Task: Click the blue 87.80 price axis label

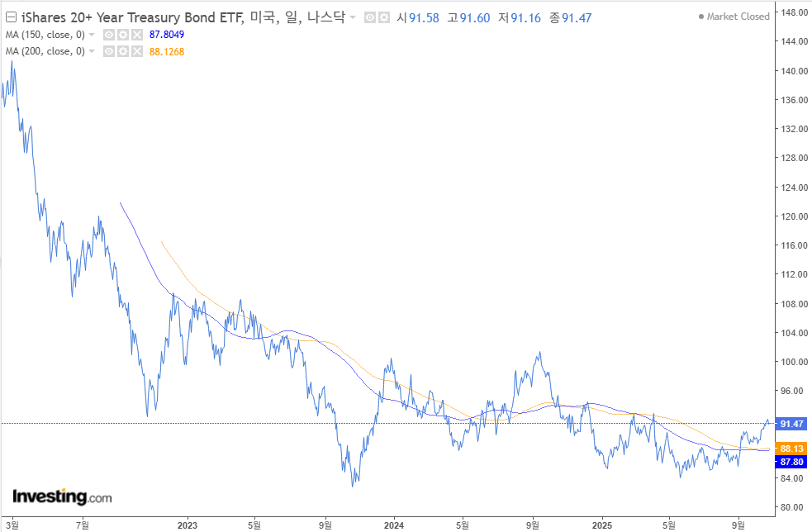Action: coord(791,462)
